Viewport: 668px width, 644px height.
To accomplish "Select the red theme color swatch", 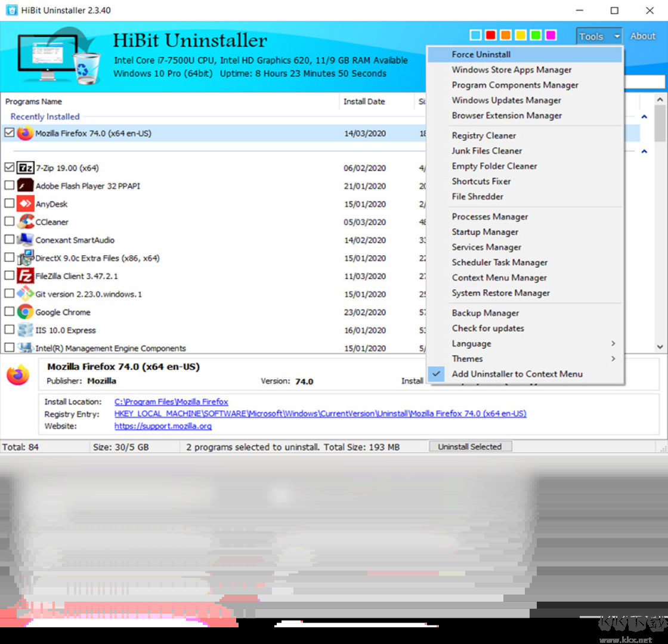I will 490,35.
